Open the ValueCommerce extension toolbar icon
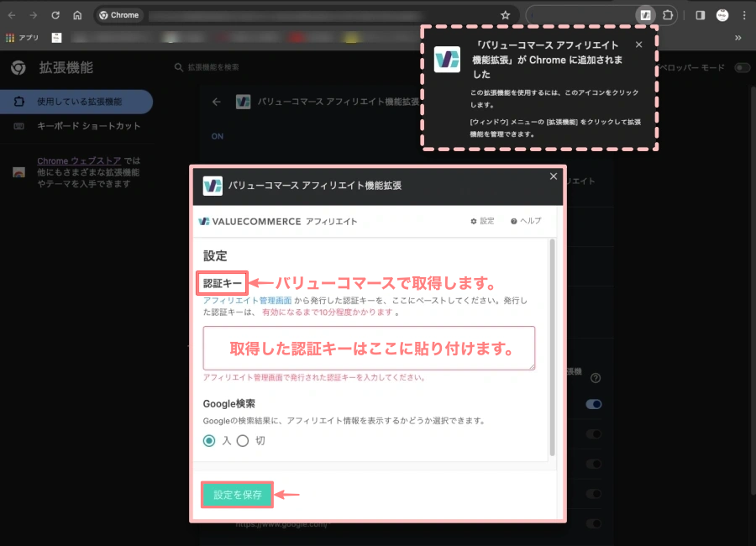 646,15
